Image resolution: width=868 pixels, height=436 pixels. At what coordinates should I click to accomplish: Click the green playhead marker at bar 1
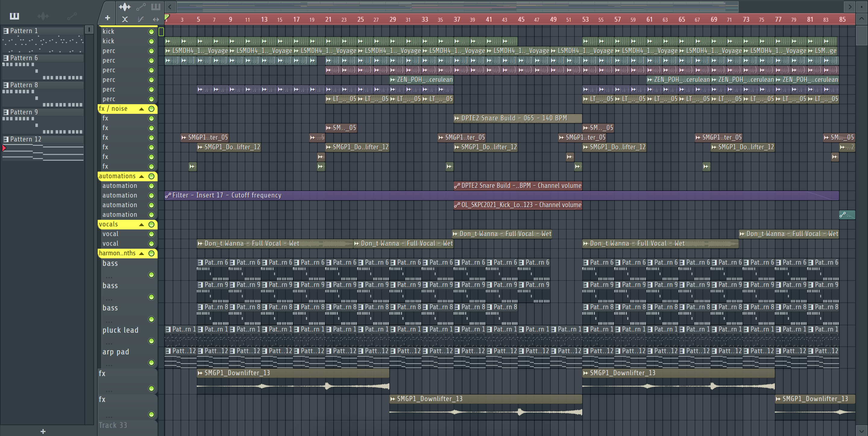click(x=167, y=17)
